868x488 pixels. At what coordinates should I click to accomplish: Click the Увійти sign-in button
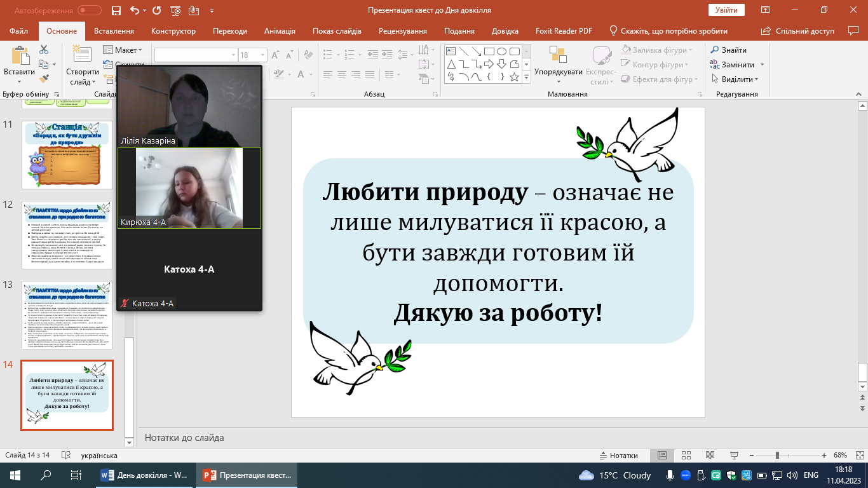(726, 10)
